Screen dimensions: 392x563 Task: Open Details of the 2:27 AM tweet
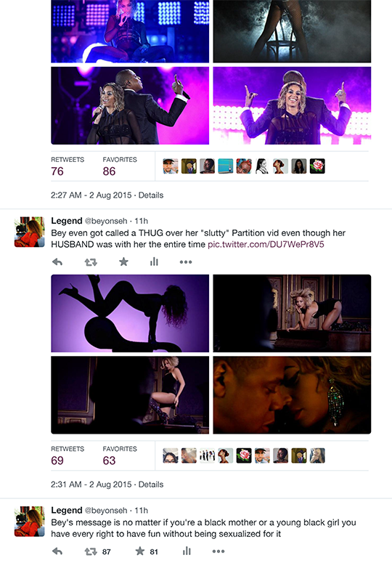[x=151, y=195]
